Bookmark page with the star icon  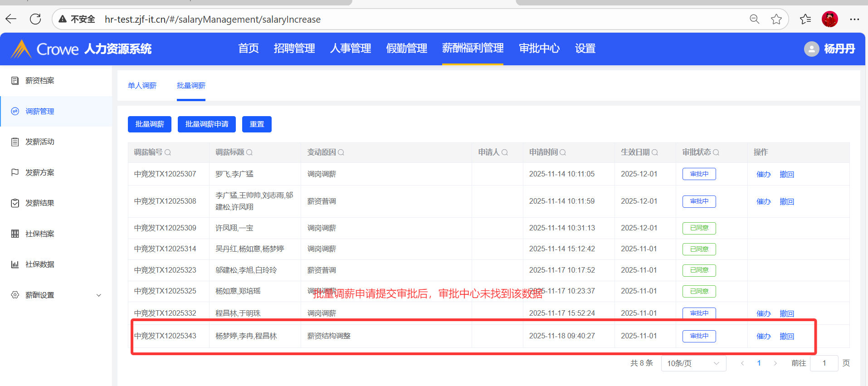coord(776,19)
